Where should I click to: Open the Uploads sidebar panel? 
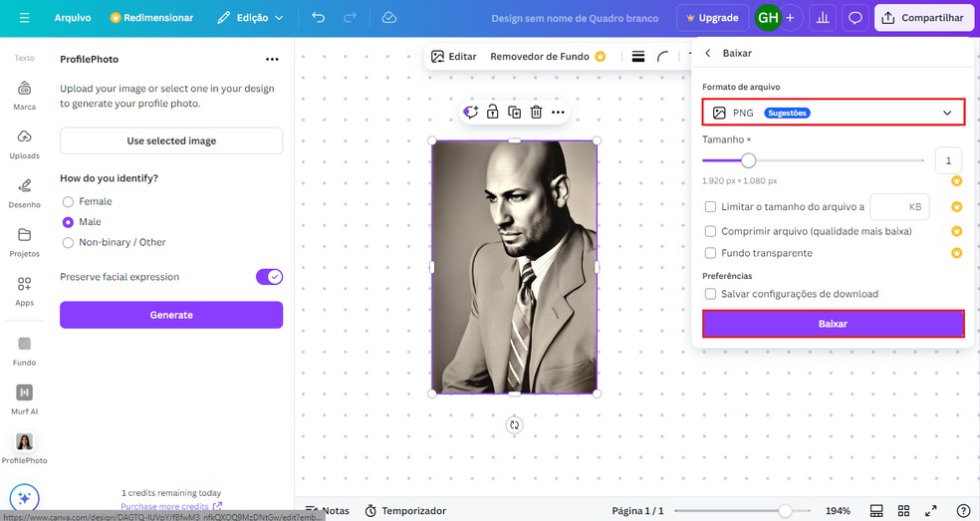[24, 144]
